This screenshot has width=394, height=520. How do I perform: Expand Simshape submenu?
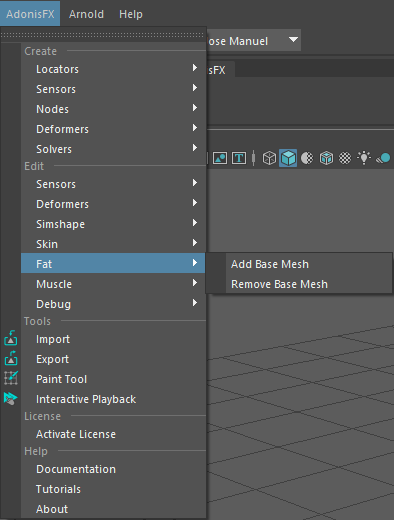(113, 224)
